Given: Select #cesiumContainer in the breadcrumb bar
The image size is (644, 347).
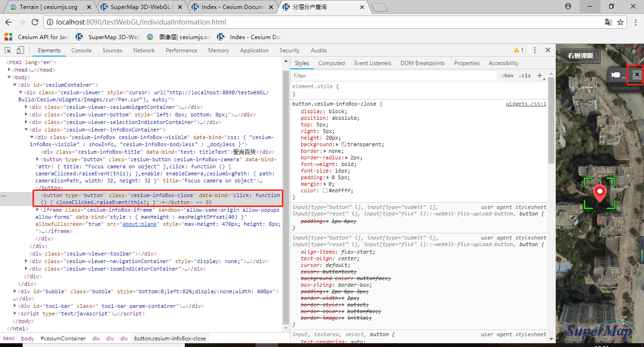Looking at the screenshot, I should pyautogui.click(x=63, y=339).
